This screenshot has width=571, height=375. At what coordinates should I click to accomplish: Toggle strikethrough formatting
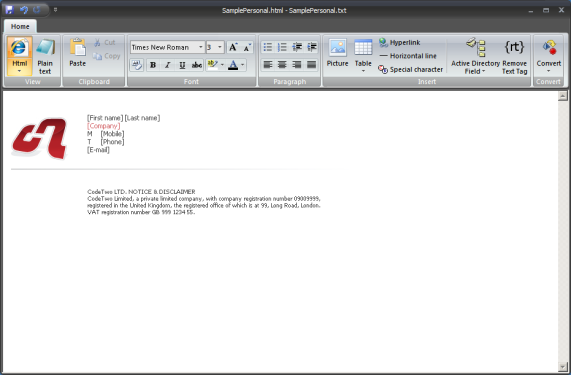coord(197,65)
